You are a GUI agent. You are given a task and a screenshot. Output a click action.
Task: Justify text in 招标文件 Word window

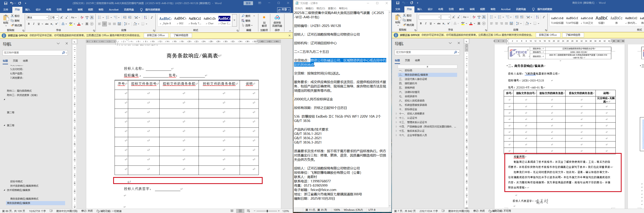pyautogui.click(x=114, y=24)
